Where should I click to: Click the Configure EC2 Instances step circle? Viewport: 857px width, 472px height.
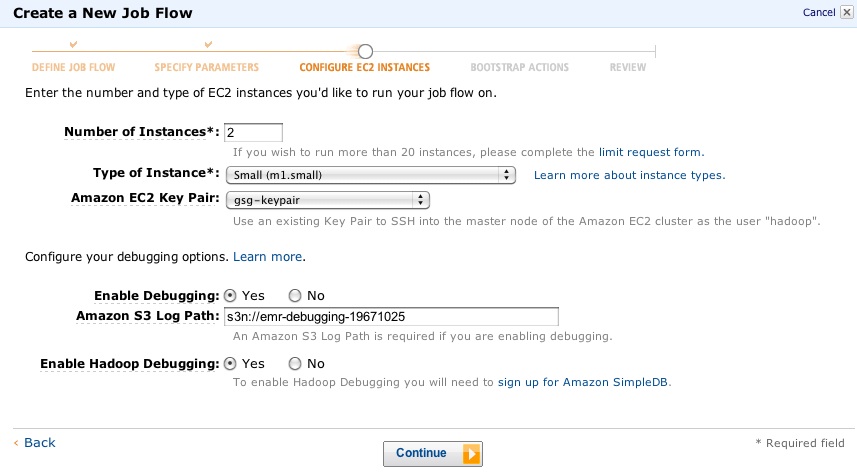[x=365, y=51]
